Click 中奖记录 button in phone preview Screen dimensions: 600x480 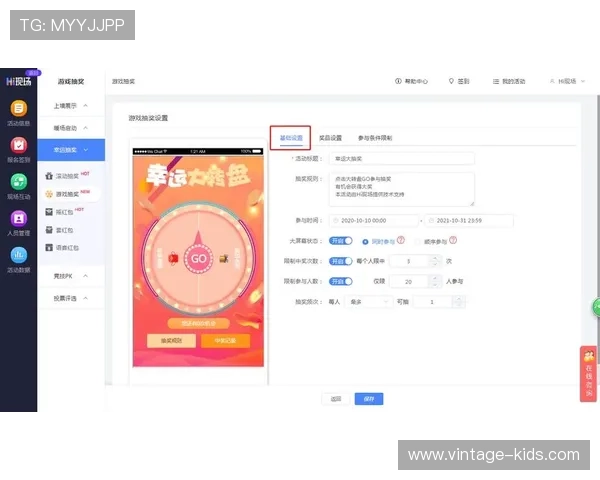[x=225, y=340]
